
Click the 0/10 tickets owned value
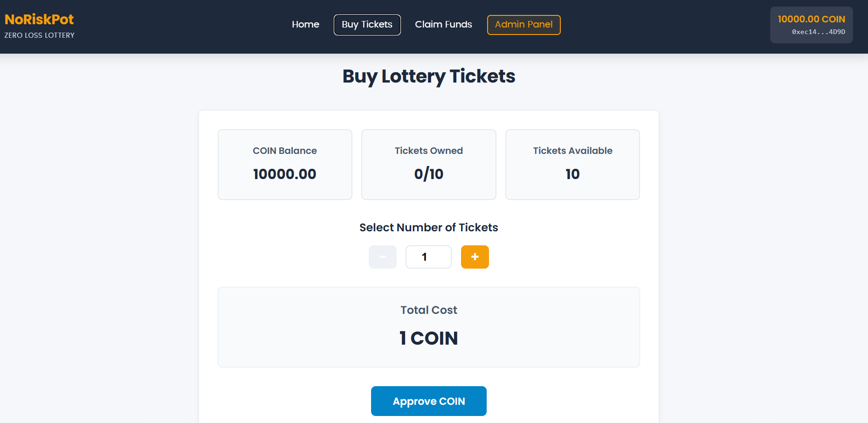pos(428,174)
